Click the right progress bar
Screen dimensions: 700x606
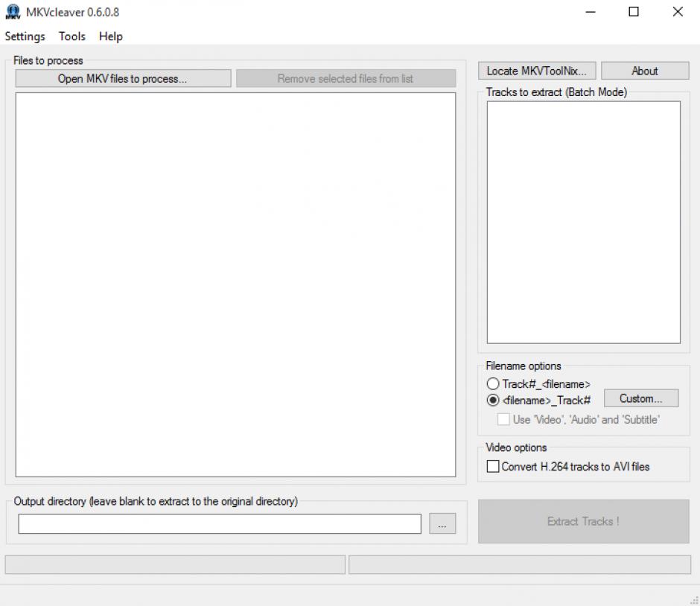coord(520,564)
